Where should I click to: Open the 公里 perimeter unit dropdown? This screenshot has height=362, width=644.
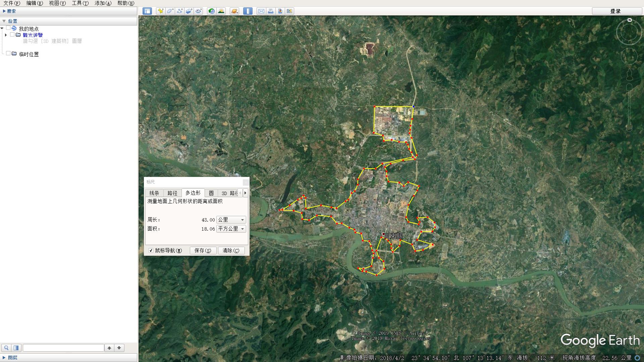click(x=231, y=220)
